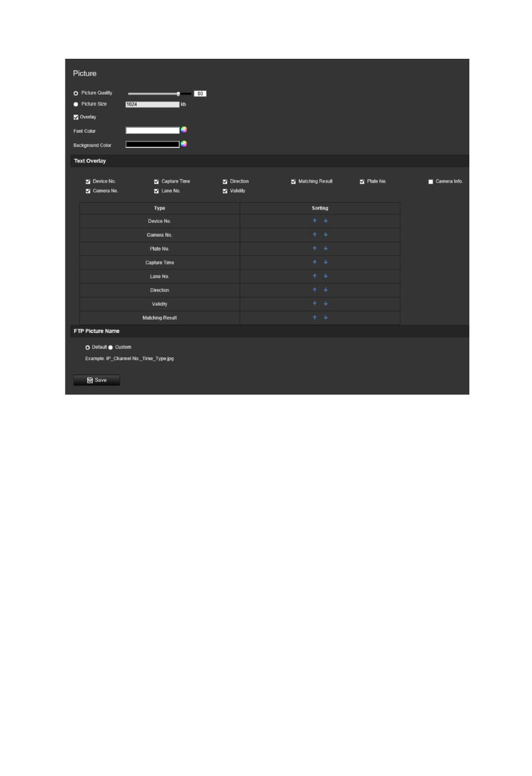
Task: Uncheck the Capture Time checkbox
Action: coord(156,182)
